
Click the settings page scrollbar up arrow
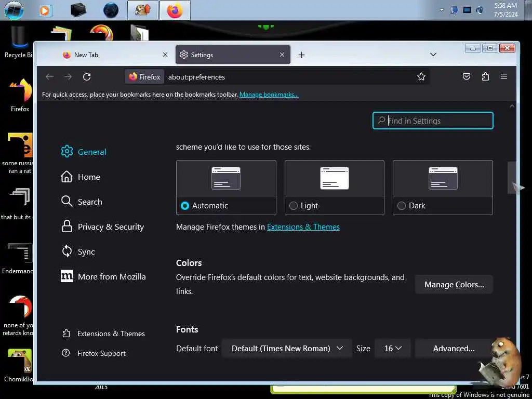click(512, 106)
